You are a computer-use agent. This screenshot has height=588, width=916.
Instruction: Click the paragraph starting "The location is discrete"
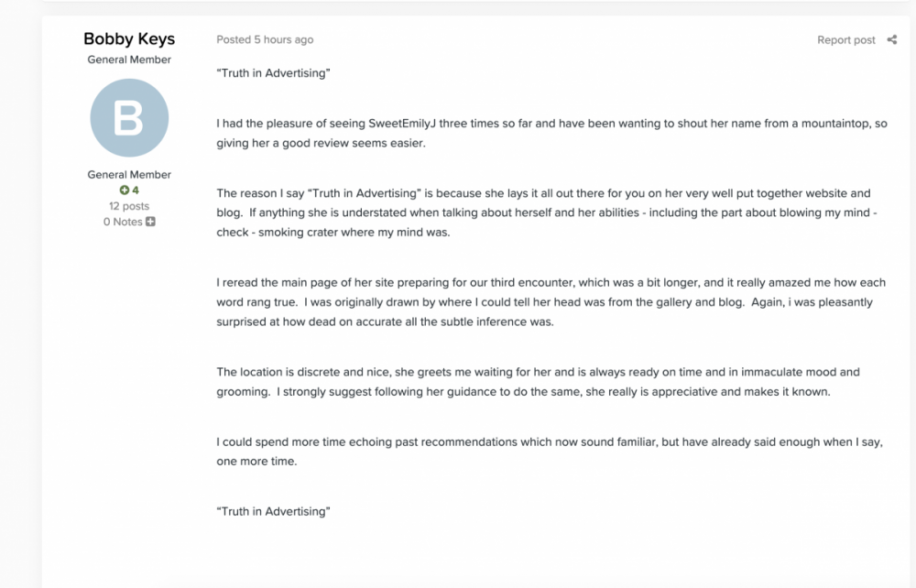click(538, 382)
